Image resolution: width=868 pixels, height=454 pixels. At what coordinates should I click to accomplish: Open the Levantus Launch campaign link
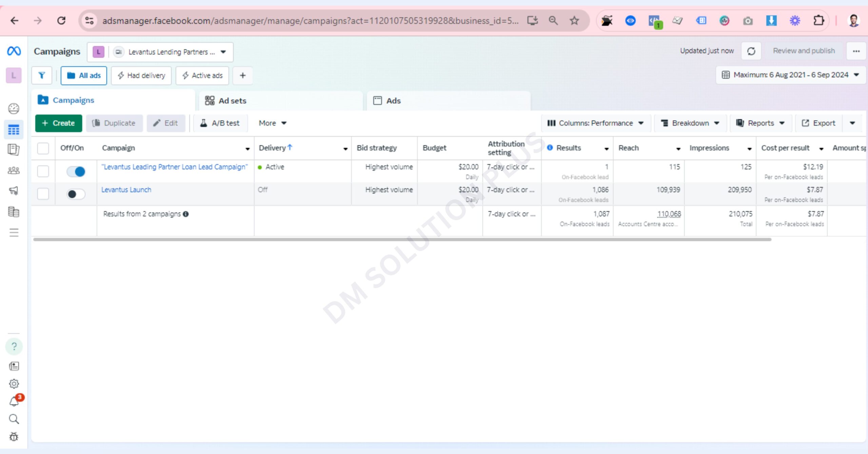point(126,190)
